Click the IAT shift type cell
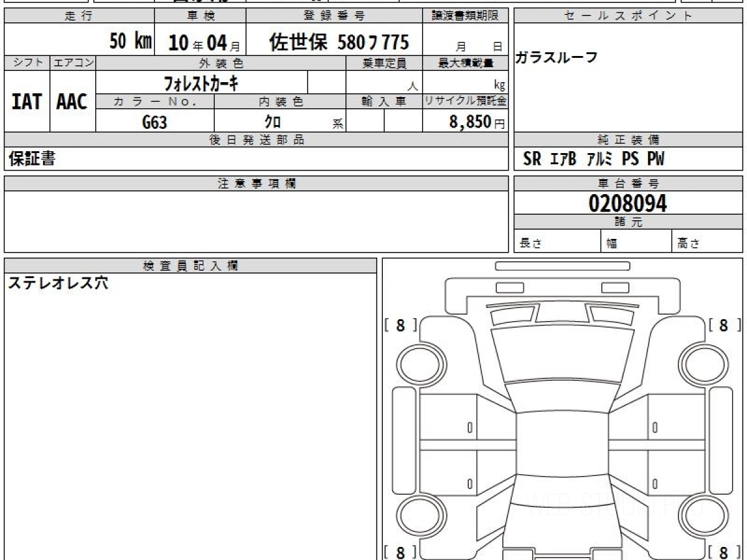The image size is (747, 560). coord(27,101)
